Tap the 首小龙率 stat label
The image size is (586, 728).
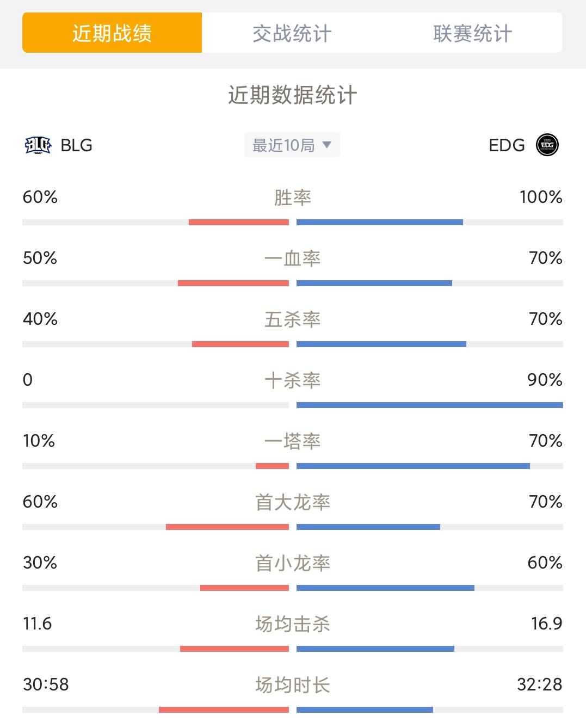293,563
